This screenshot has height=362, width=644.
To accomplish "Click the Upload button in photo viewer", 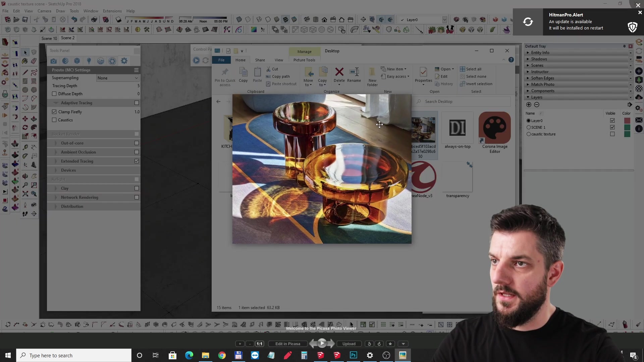I will pos(349,344).
